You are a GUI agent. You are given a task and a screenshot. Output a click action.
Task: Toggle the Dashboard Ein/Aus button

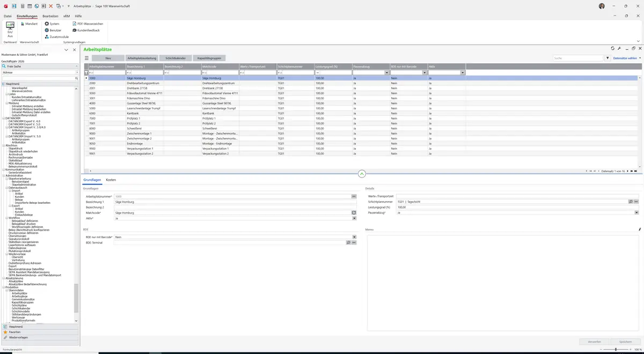[10, 29]
